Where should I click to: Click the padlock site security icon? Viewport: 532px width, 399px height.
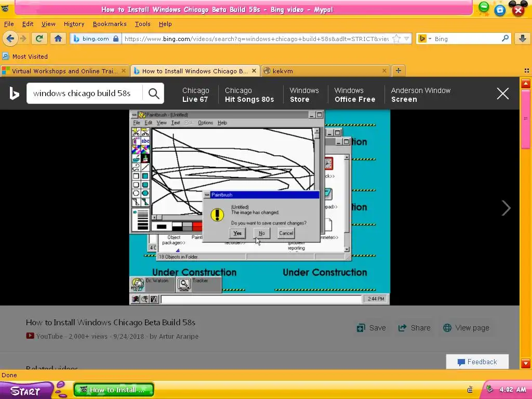116,38
